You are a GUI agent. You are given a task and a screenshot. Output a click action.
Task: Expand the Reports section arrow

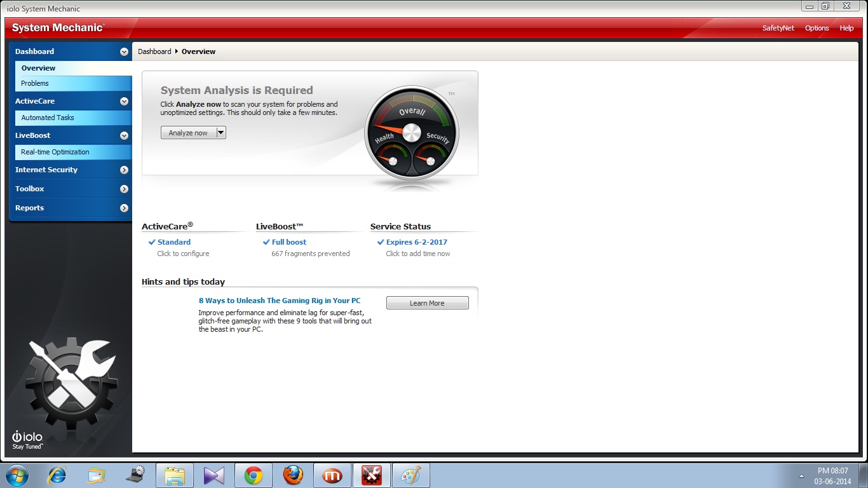click(x=124, y=208)
